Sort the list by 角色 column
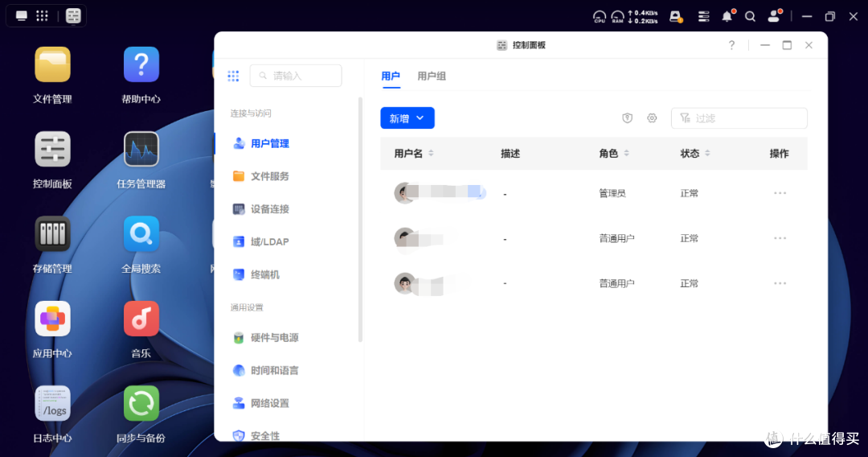868x457 pixels. coord(627,154)
